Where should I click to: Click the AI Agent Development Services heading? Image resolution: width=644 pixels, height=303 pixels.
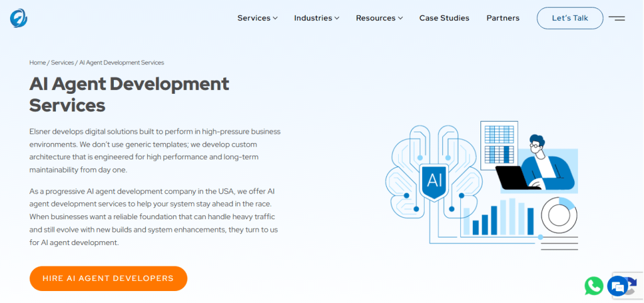pos(130,94)
